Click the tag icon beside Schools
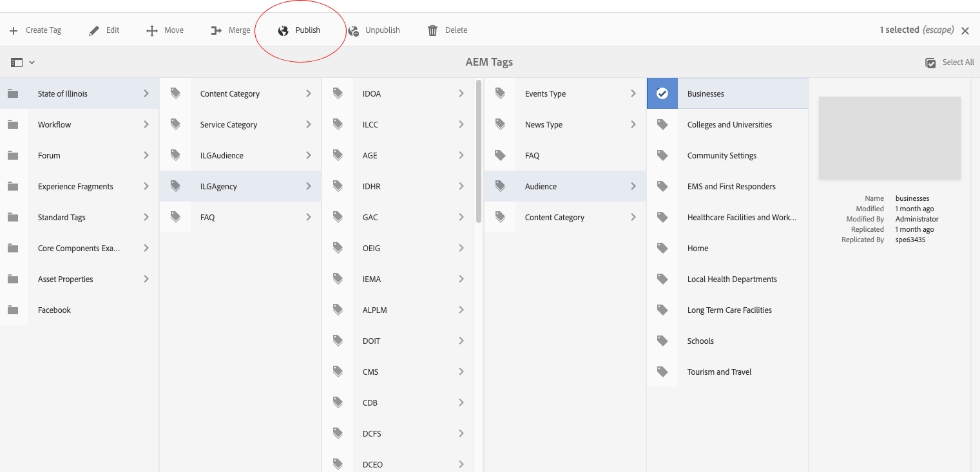 [662, 341]
